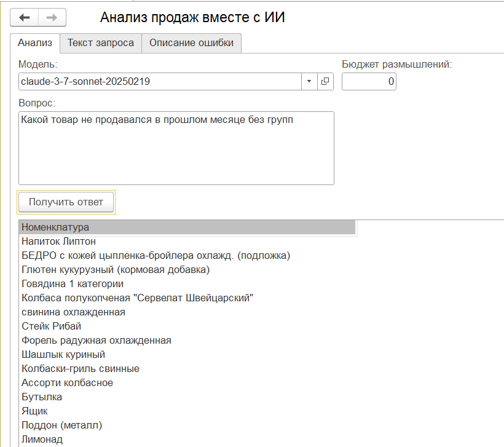Select row Поддон (металл)

pos(187,425)
